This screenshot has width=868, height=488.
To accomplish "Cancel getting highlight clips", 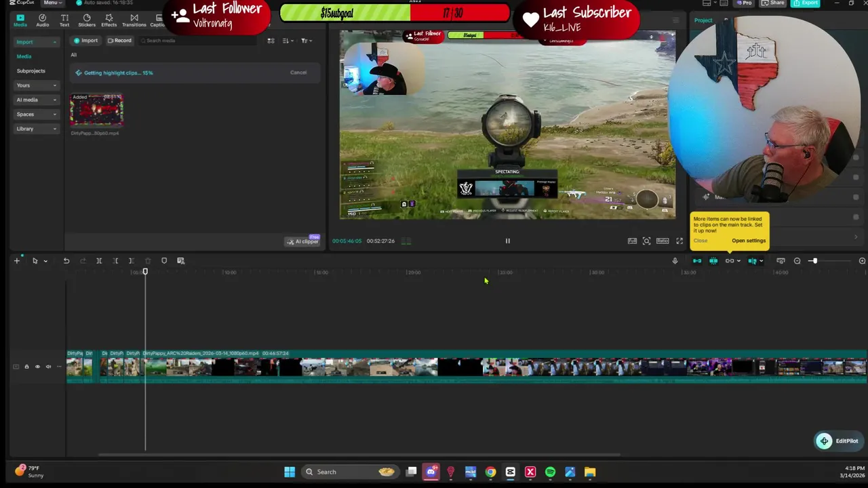I will (298, 73).
